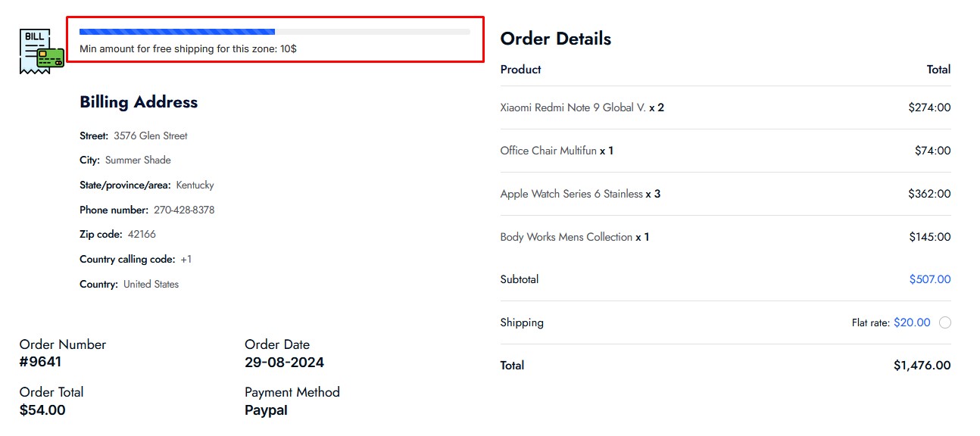Image resolution: width=980 pixels, height=436 pixels.
Task: Click the Flat rate $20.00 shipping price
Action: coord(912,322)
